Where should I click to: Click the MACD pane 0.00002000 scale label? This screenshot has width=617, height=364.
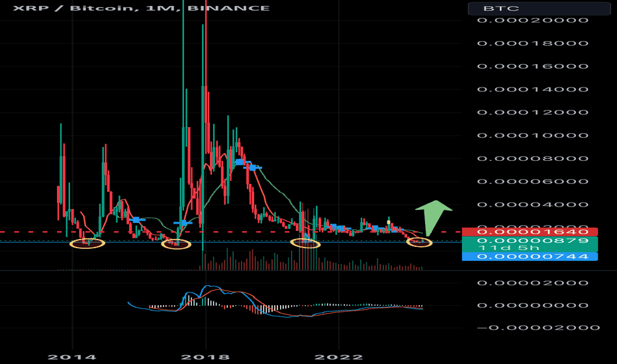(533, 283)
